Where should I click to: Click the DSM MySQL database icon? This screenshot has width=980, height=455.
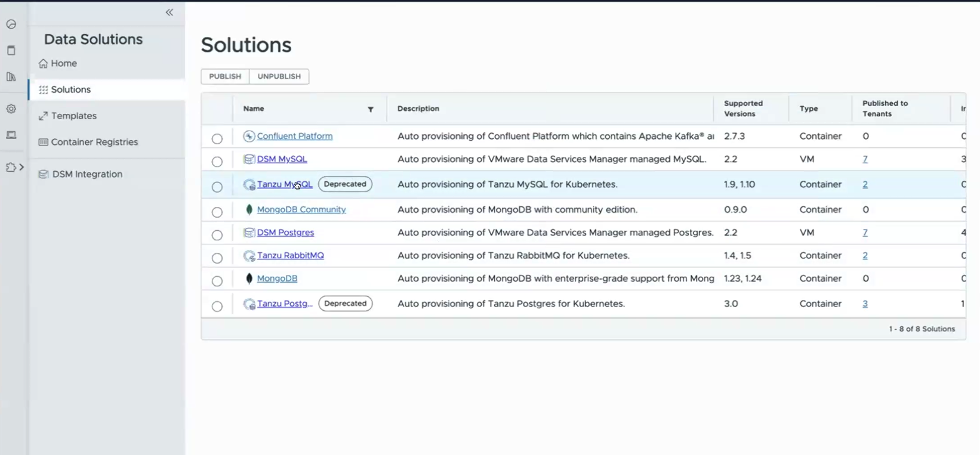249,159
